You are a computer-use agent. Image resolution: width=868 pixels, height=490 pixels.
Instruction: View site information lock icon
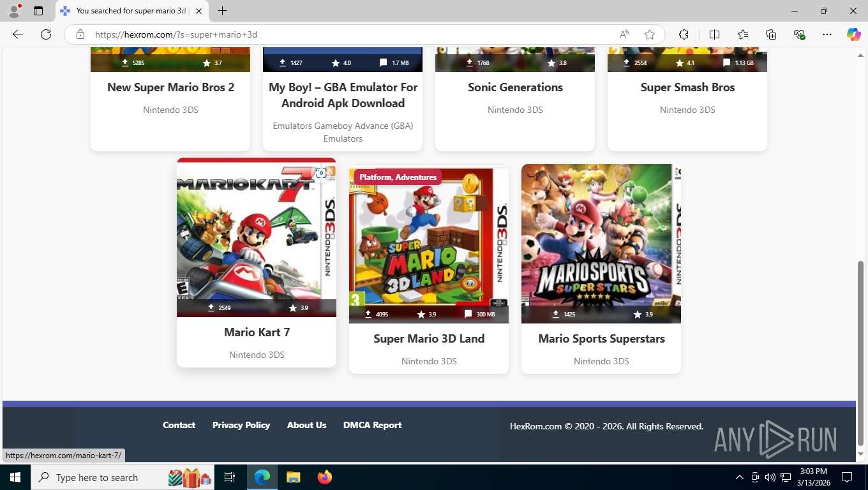click(x=80, y=34)
